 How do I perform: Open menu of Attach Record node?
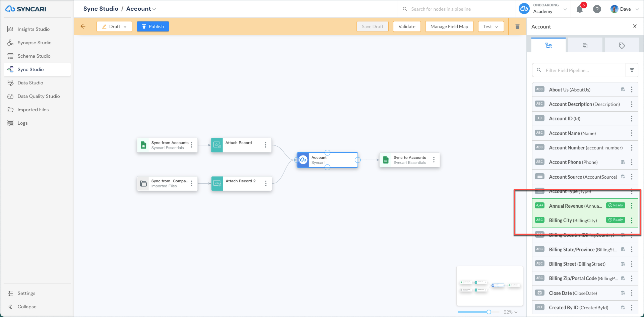[x=265, y=145]
